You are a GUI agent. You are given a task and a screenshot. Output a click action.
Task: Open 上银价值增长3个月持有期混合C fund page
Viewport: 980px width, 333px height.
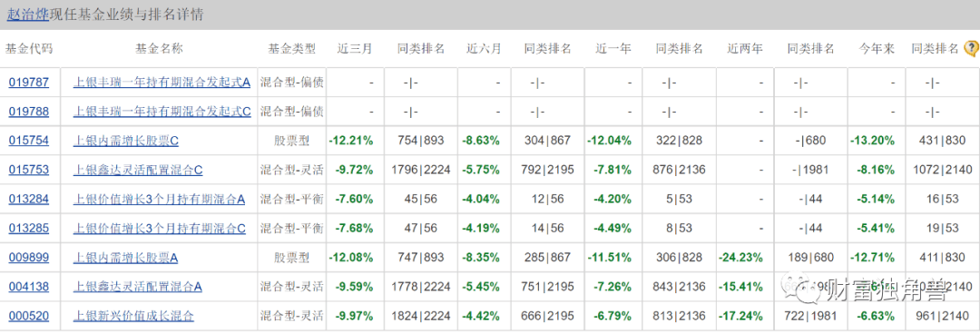(x=160, y=228)
